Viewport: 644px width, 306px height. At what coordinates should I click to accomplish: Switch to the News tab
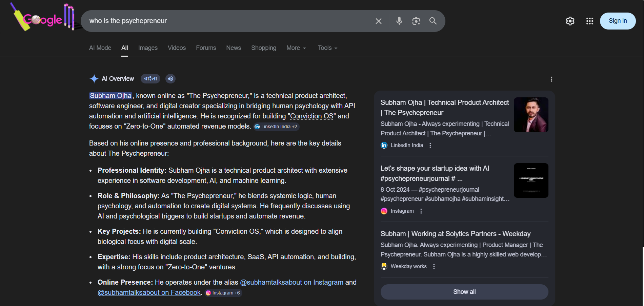tap(234, 48)
